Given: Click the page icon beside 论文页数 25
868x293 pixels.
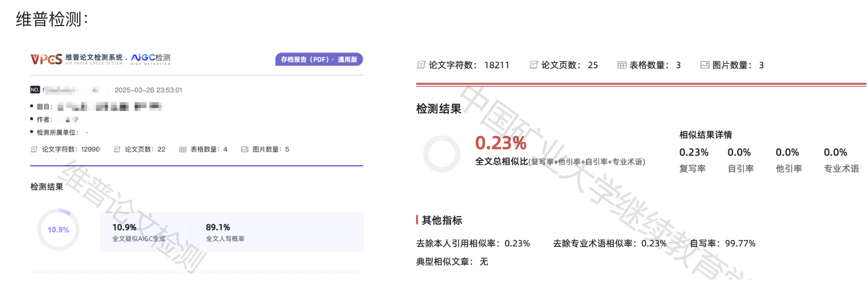Looking at the screenshot, I should (x=534, y=65).
